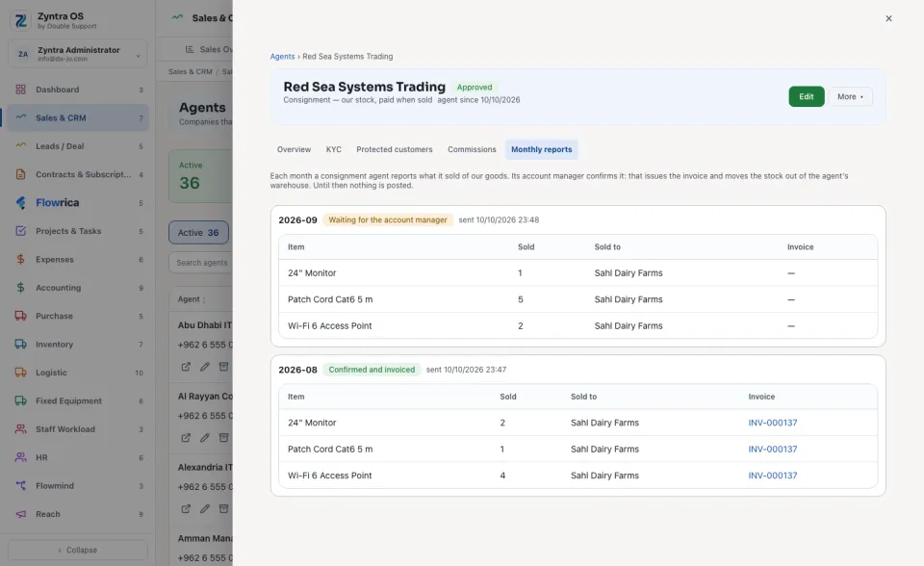Click the 2026-08 report heading
Viewport: 924px width, 566px height.
(x=297, y=370)
